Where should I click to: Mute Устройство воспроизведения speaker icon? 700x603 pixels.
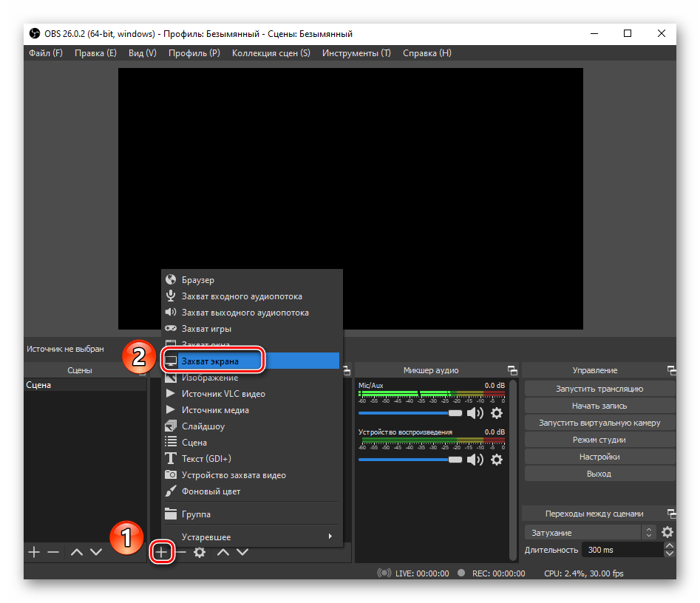(475, 460)
